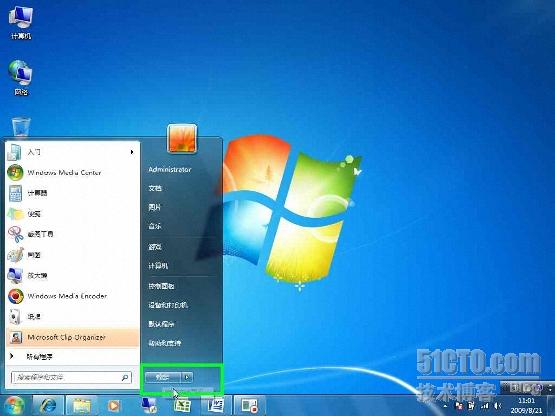Open the recorder app in taskbar
This screenshot has height=416, width=555.
coord(250,406)
